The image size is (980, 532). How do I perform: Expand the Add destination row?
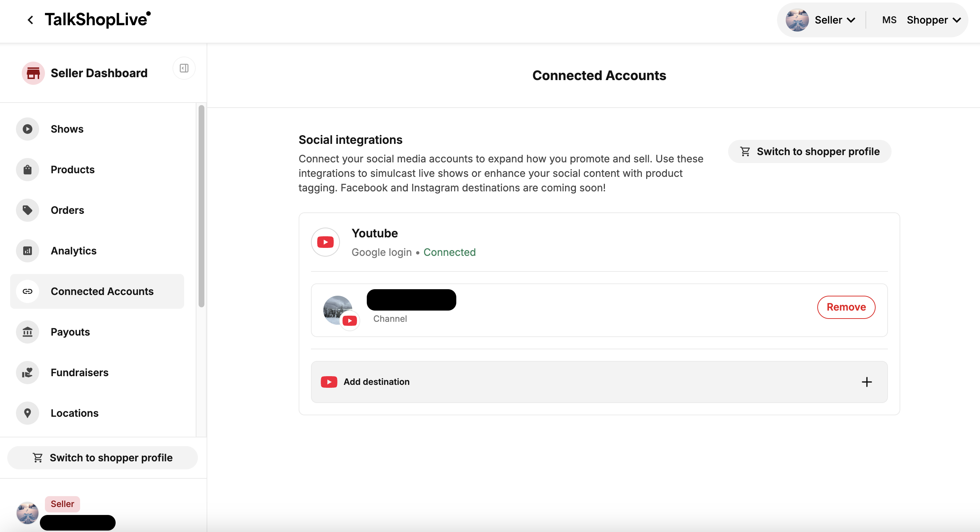point(599,382)
